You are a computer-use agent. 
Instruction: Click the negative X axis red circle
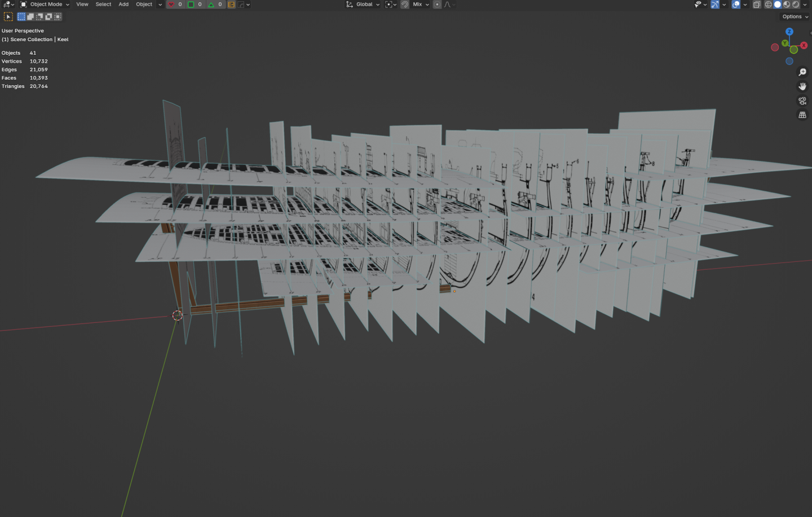pos(775,47)
